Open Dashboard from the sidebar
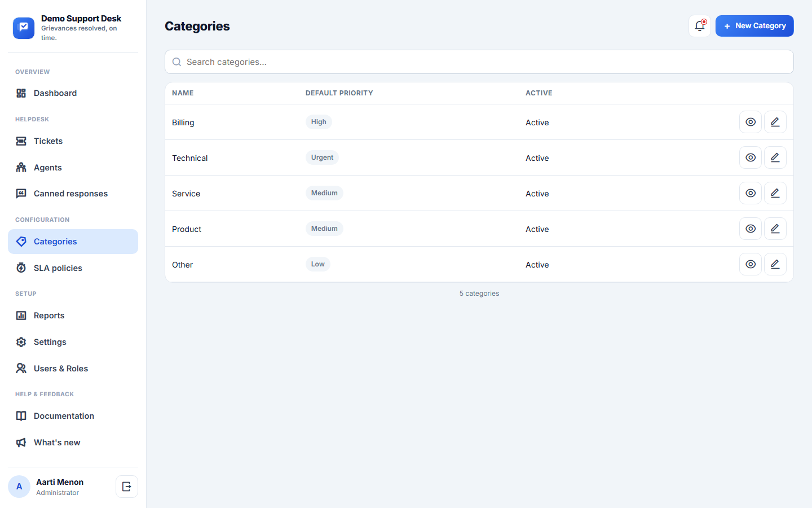 [73, 93]
